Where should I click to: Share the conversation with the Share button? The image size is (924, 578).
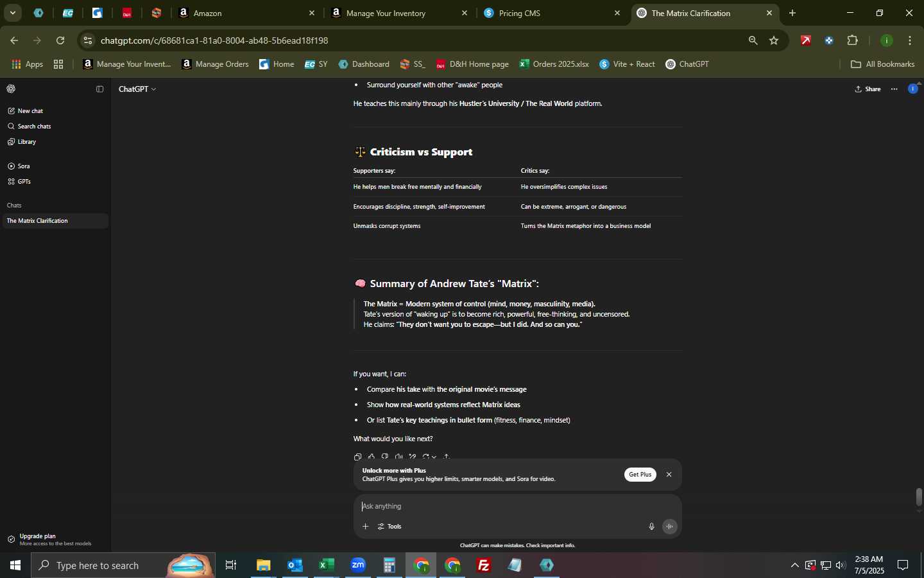pyautogui.click(x=868, y=89)
